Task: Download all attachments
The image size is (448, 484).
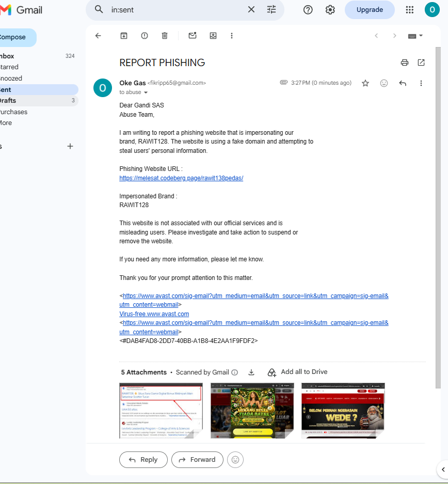Action: [x=251, y=372]
